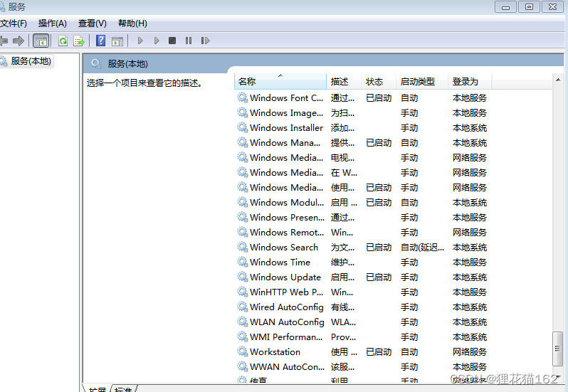Click 自动(延迟... startup type of Windows Search
Image resolution: width=568 pixels, height=392 pixels.
click(422, 247)
